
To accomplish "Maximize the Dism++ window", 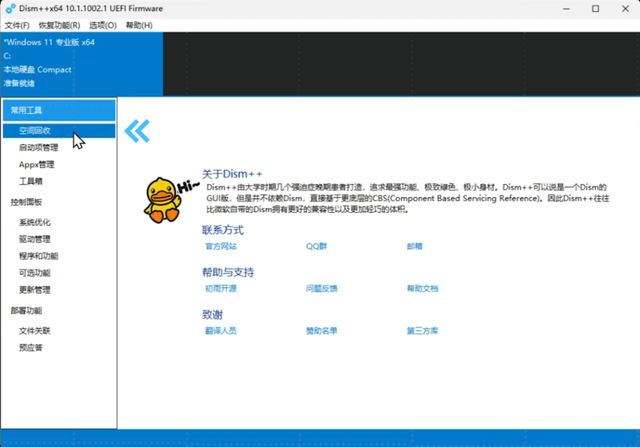I will click(596, 9).
